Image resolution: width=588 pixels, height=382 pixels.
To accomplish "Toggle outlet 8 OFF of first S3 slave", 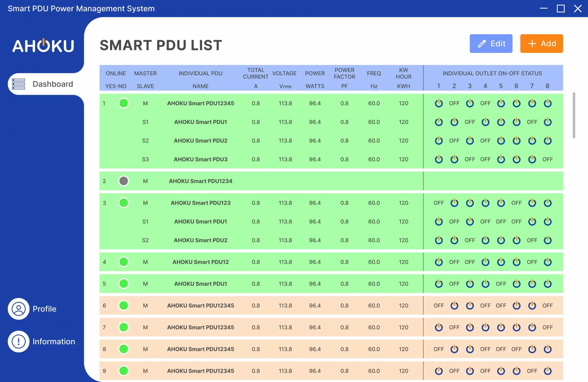I will click(x=548, y=159).
